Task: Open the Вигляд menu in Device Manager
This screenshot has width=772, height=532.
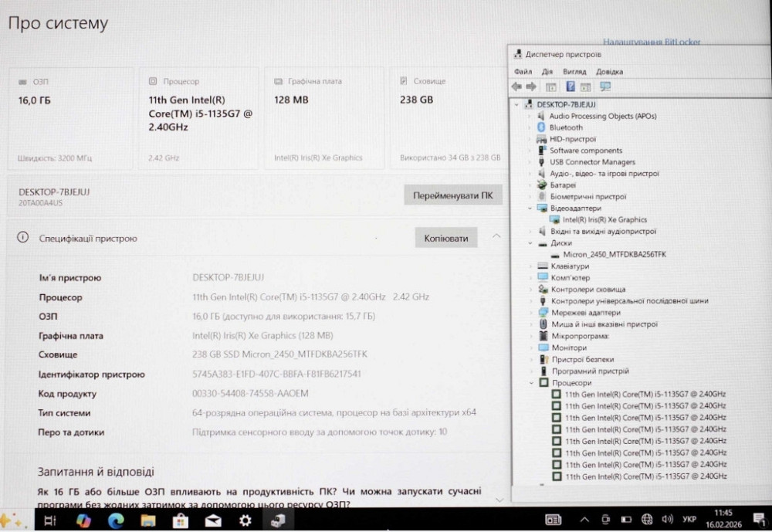Action: pos(574,72)
